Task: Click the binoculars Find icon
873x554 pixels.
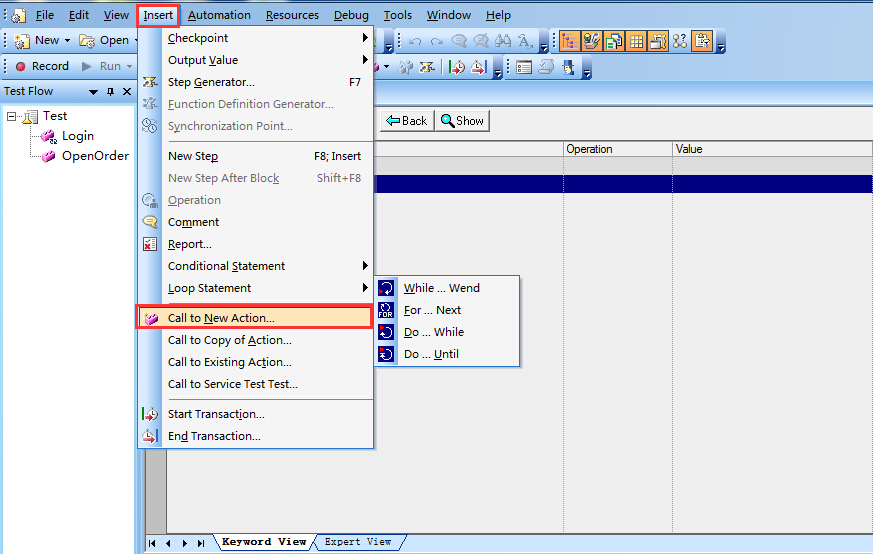Action: pos(503,41)
